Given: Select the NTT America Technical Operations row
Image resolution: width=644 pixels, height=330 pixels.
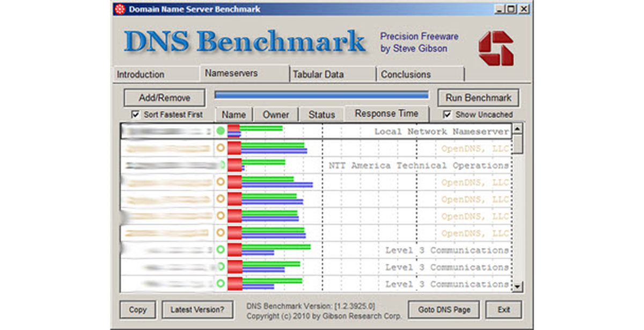Looking at the screenshot, I should point(316,165).
